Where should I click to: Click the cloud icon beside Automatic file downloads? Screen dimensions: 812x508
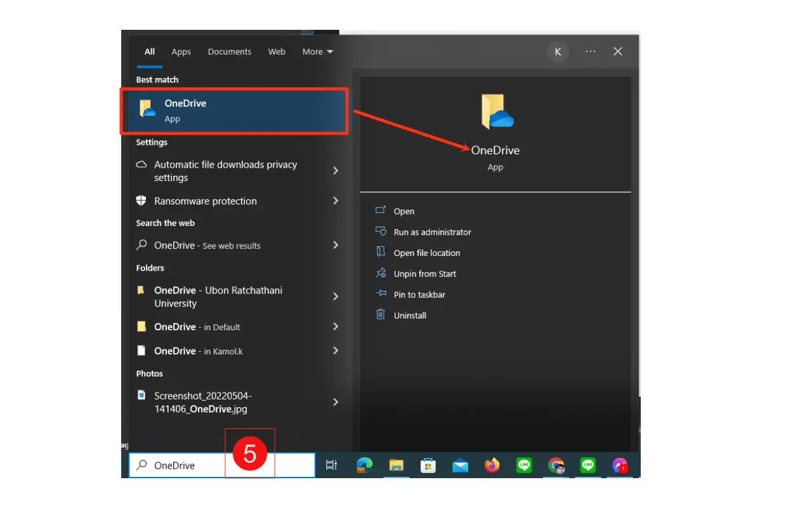(141, 164)
